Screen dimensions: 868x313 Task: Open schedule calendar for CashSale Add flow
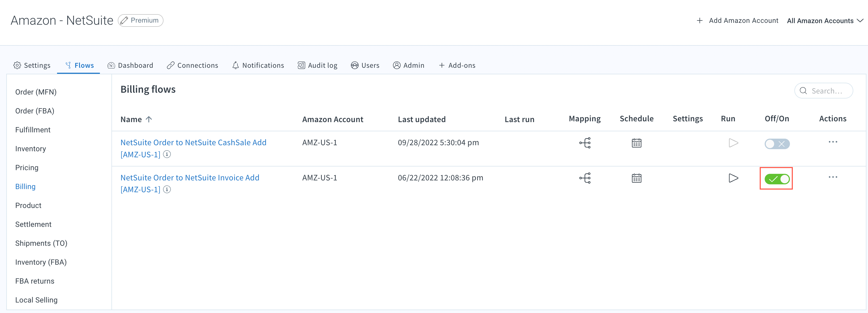pyautogui.click(x=636, y=143)
